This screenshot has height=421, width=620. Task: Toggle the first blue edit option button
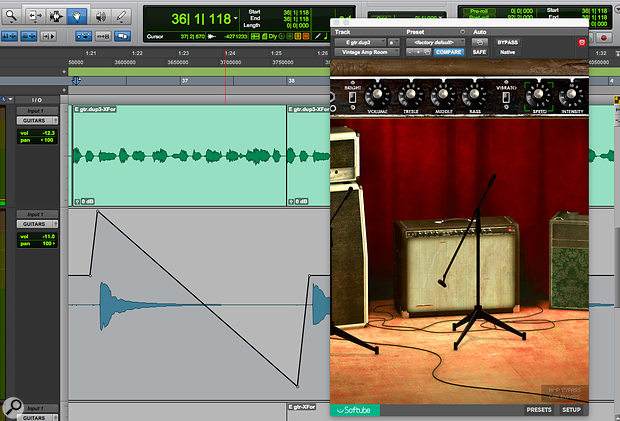[x=9, y=36]
